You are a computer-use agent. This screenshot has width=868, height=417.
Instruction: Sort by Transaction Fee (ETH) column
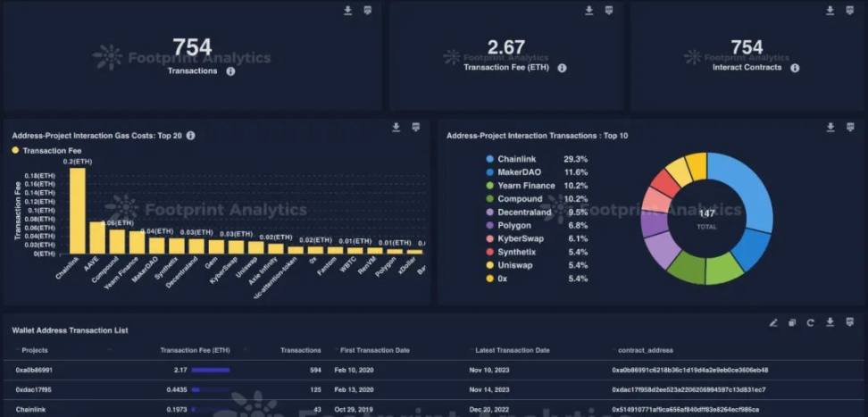196,350
